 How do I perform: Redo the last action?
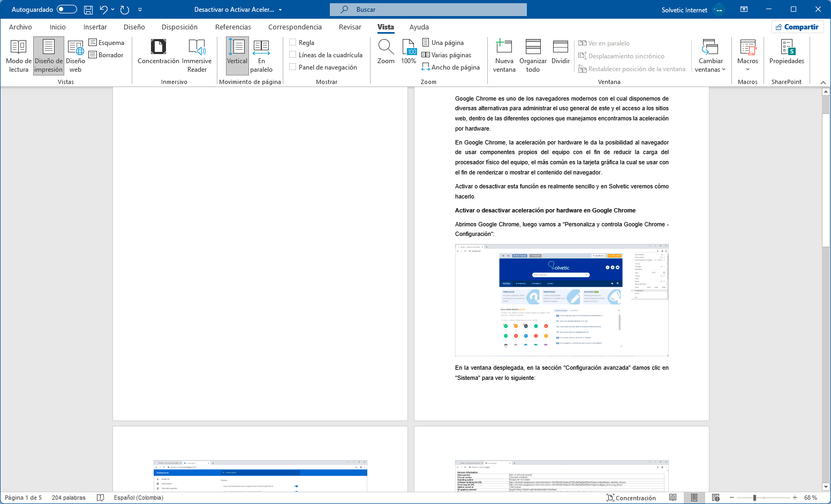pyautogui.click(x=125, y=10)
